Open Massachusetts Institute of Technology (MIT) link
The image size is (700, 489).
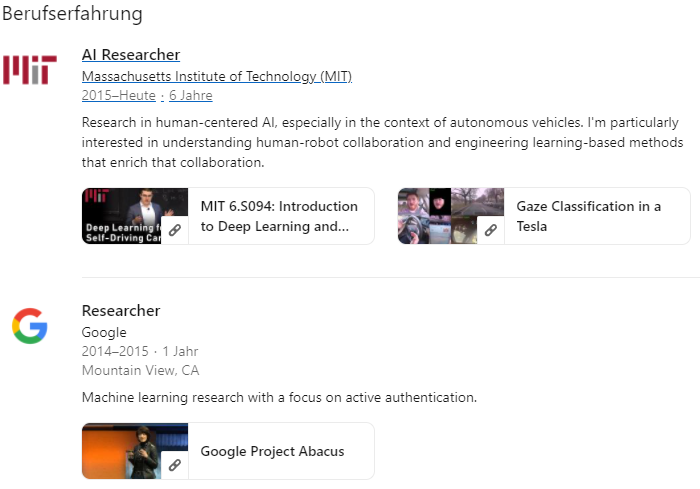click(x=216, y=76)
